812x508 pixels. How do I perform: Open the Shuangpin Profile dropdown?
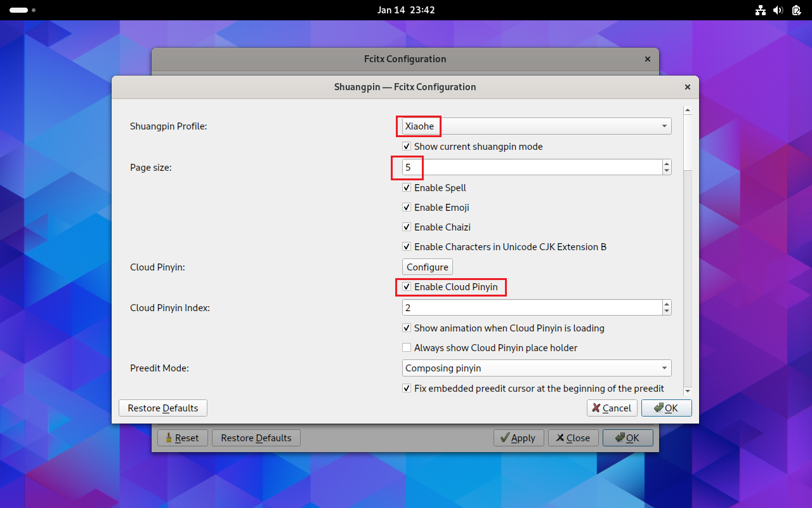[x=537, y=126]
